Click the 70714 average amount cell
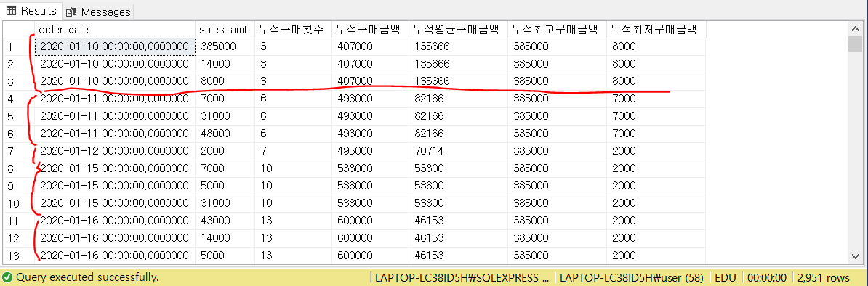The image size is (868, 286). tap(459, 152)
